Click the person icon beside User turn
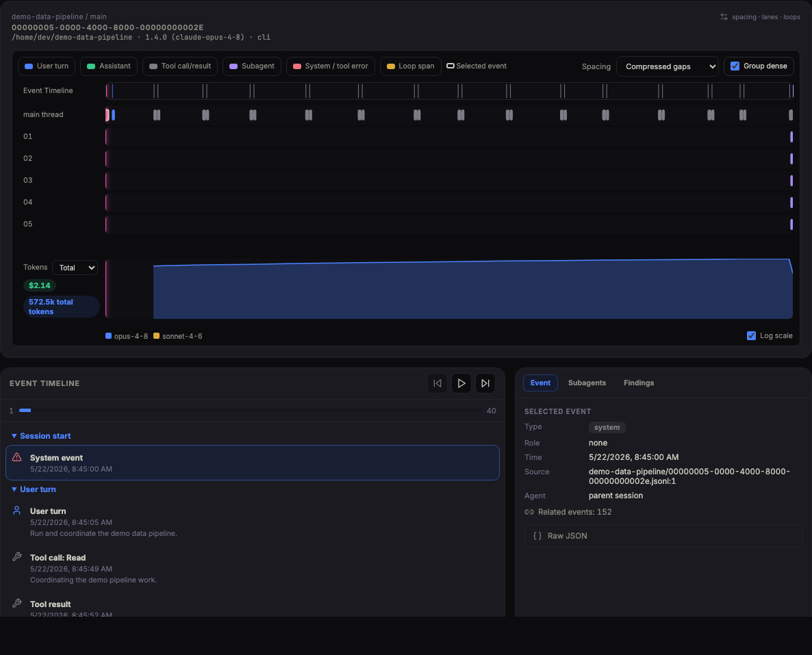The image size is (812, 655). (x=16, y=511)
